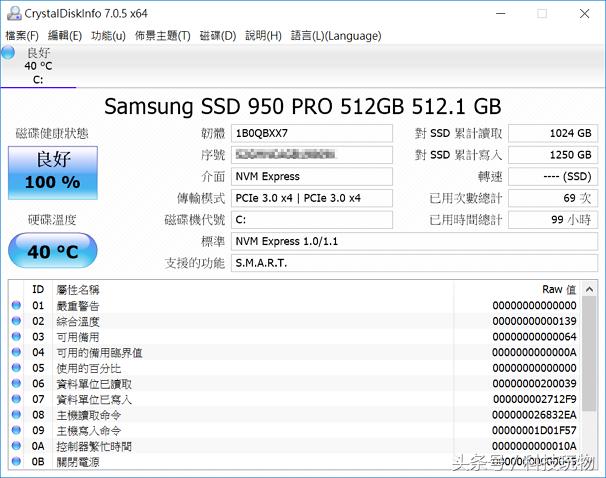Click the total reads value 1024 GB
The image size is (606, 478).
tap(553, 133)
